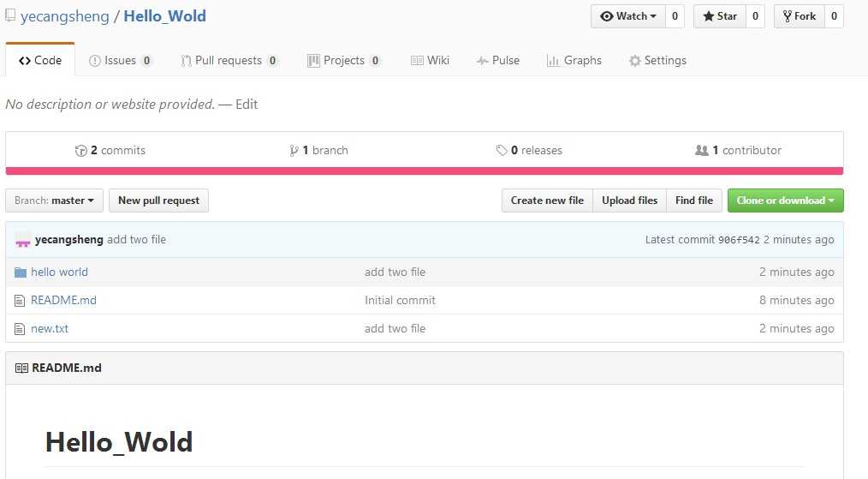Viewport: 868px width, 479px height.
Task: Click the 8 minutes ago timestamp
Action: pos(797,301)
